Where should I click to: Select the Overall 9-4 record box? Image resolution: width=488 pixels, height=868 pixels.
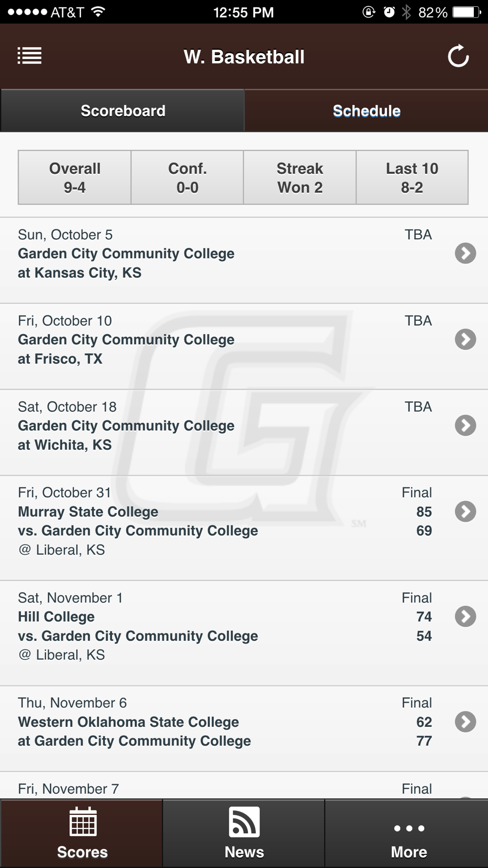coord(75,177)
